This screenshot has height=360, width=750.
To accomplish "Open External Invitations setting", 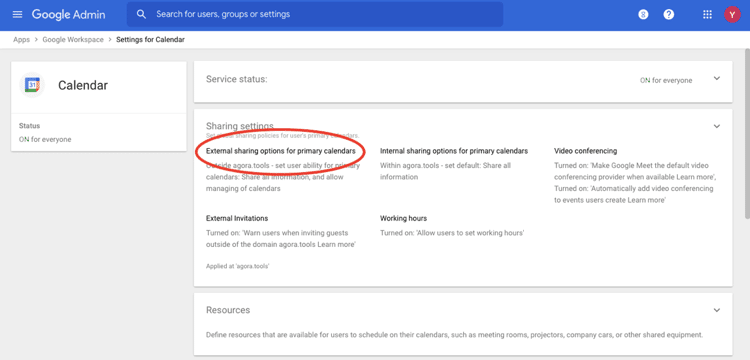I will point(237,218).
